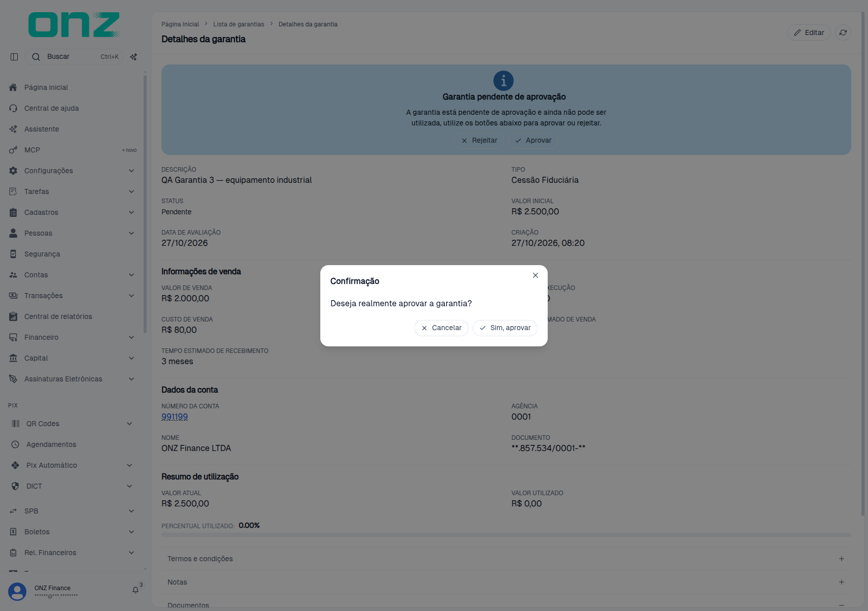The width and height of the screenshot is (868, 611).
Task: Go to Página Inicial breadcrumb
Action: pyautogui.click(x=180, y=24)
